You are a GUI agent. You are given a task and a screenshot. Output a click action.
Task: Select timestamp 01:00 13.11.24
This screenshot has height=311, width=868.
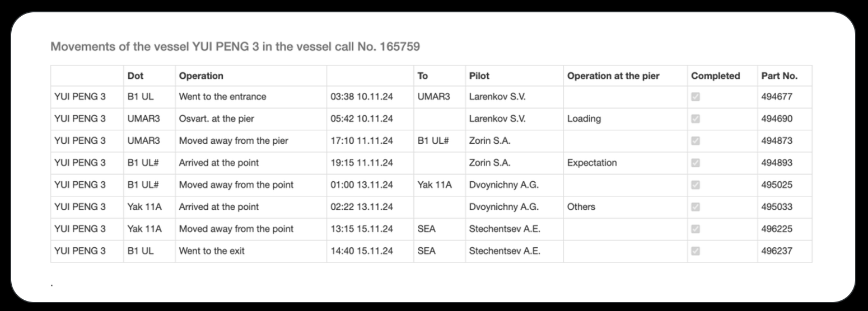click(362, 185)
